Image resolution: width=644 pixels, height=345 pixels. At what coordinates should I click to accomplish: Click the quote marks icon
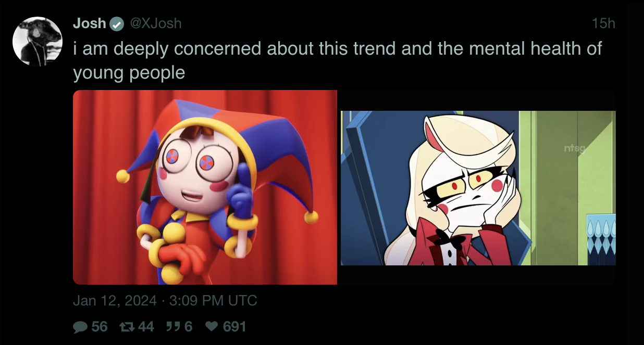coord(172,327)
